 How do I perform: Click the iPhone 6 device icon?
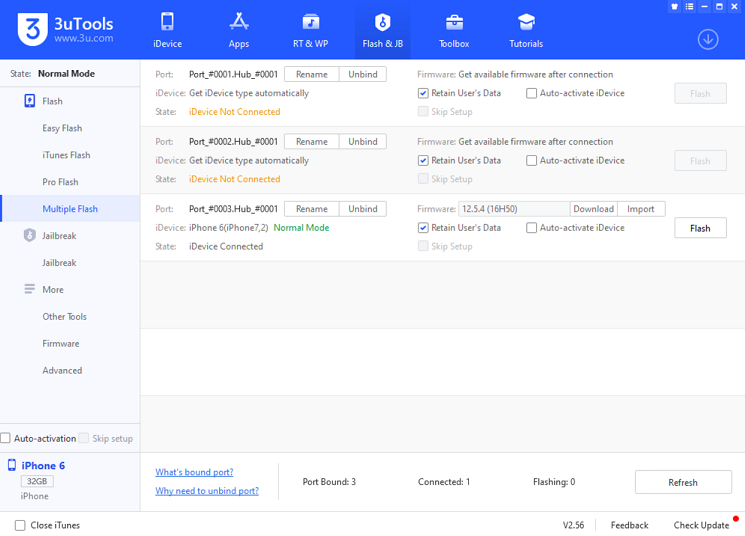[12, 465]
